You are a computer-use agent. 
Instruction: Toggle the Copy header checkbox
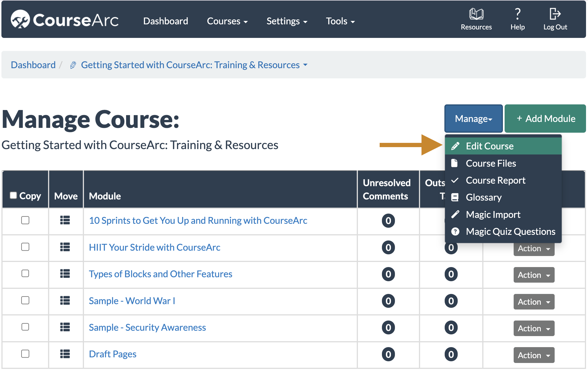(13, 195)
